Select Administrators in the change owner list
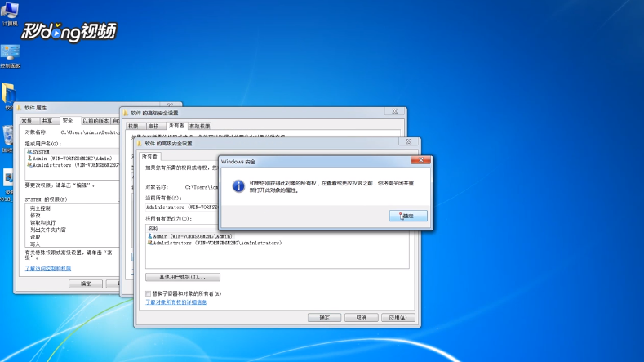644x362 pixels. [215, 244]
